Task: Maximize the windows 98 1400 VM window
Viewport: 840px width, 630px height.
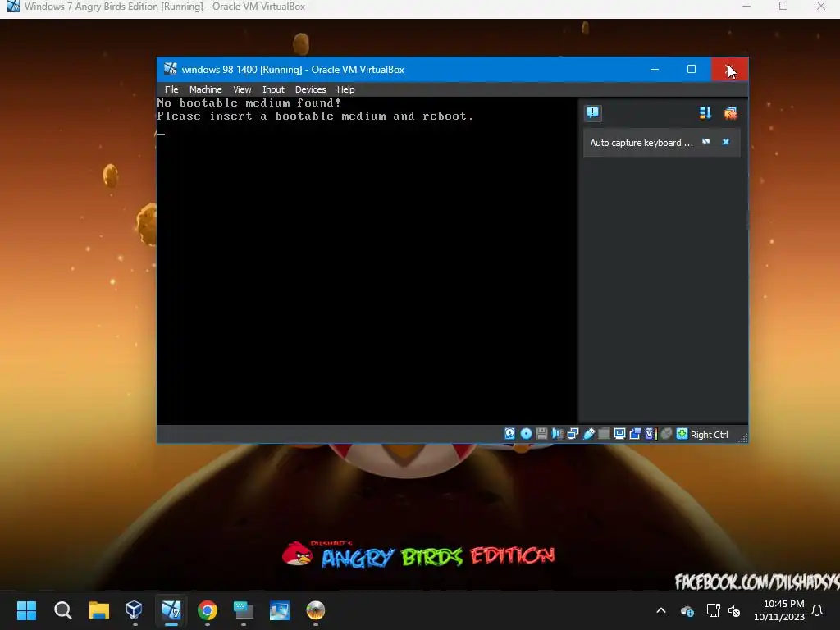Action: coord(691,69)
